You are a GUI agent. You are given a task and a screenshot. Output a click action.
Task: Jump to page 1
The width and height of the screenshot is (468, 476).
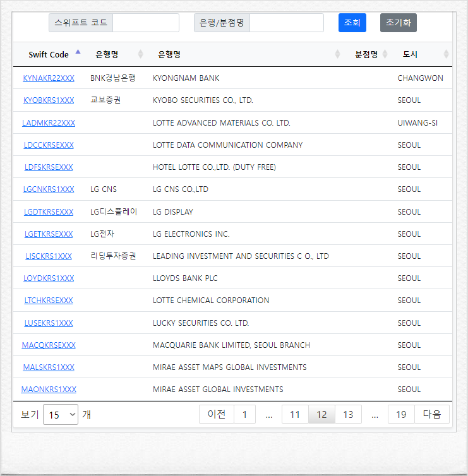pos(244,414)
